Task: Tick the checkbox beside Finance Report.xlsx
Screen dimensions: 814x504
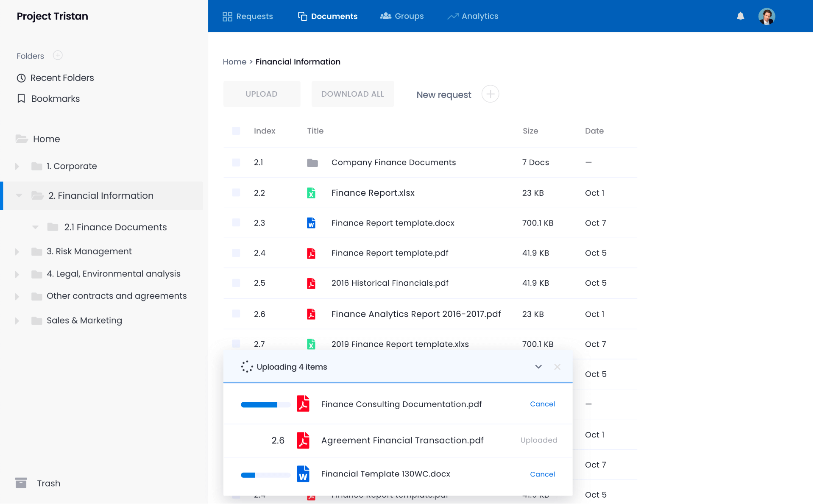Action: [x=236, y=193]
